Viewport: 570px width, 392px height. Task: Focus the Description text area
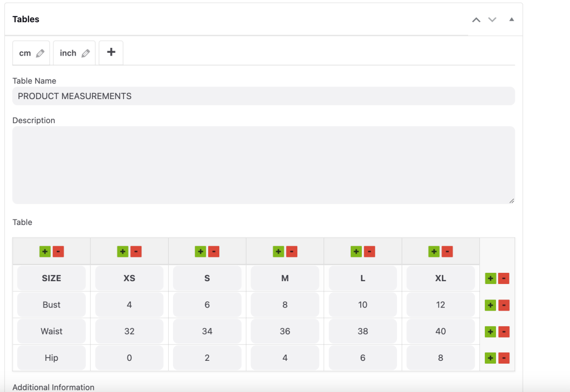tap(263, 165)
